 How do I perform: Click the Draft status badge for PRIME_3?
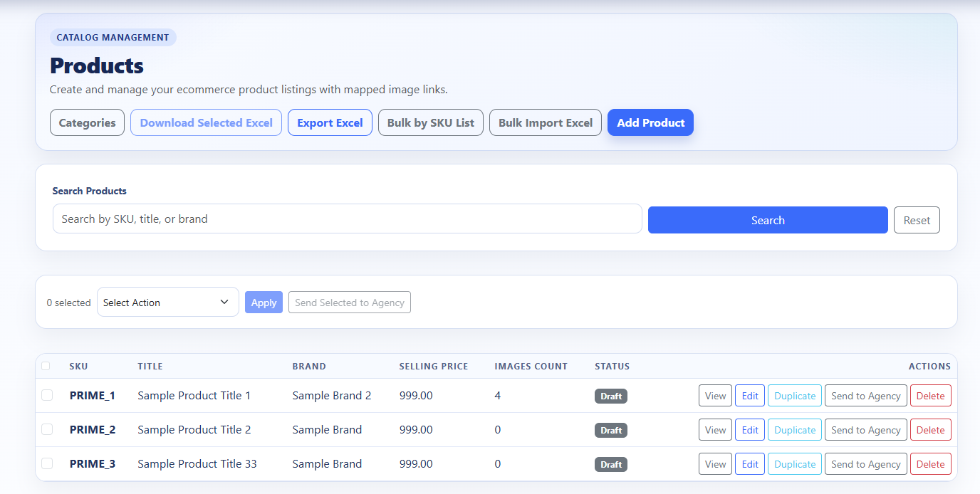[611, 464]
